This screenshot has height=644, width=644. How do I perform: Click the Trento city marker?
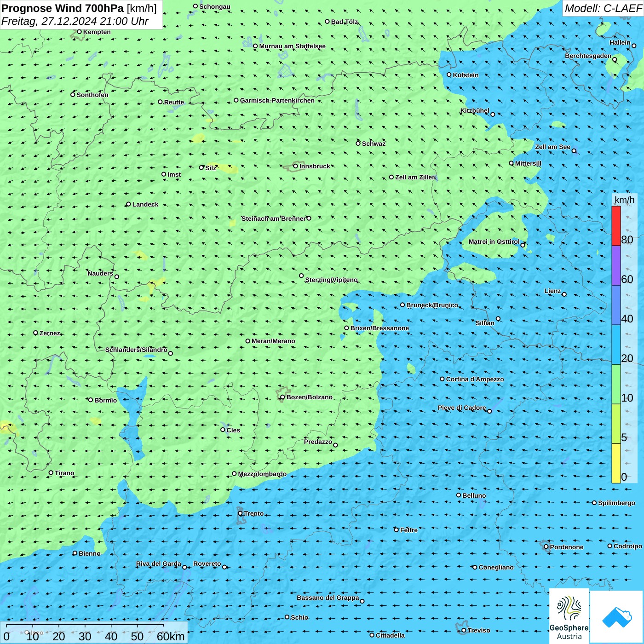click(240, 513)
